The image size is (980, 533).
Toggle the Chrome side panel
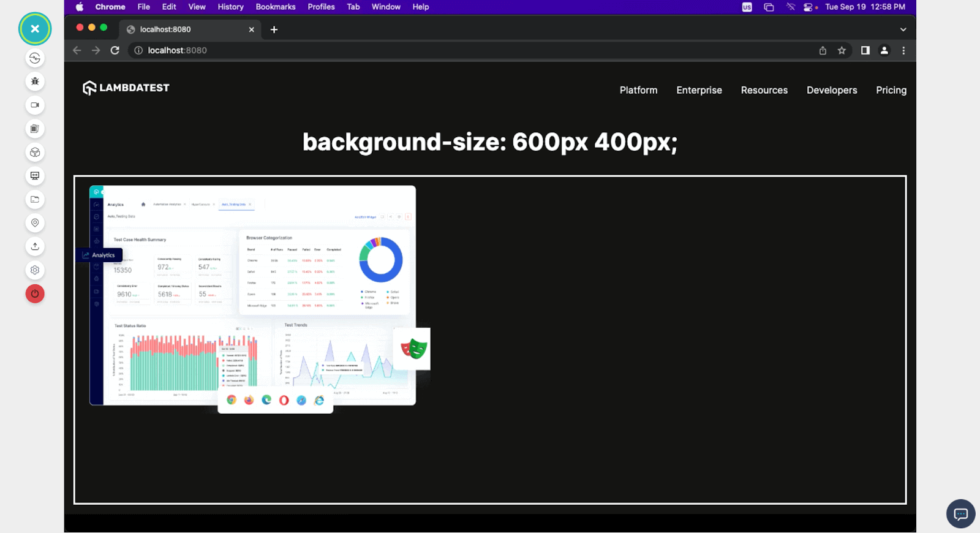coord(865,50)
